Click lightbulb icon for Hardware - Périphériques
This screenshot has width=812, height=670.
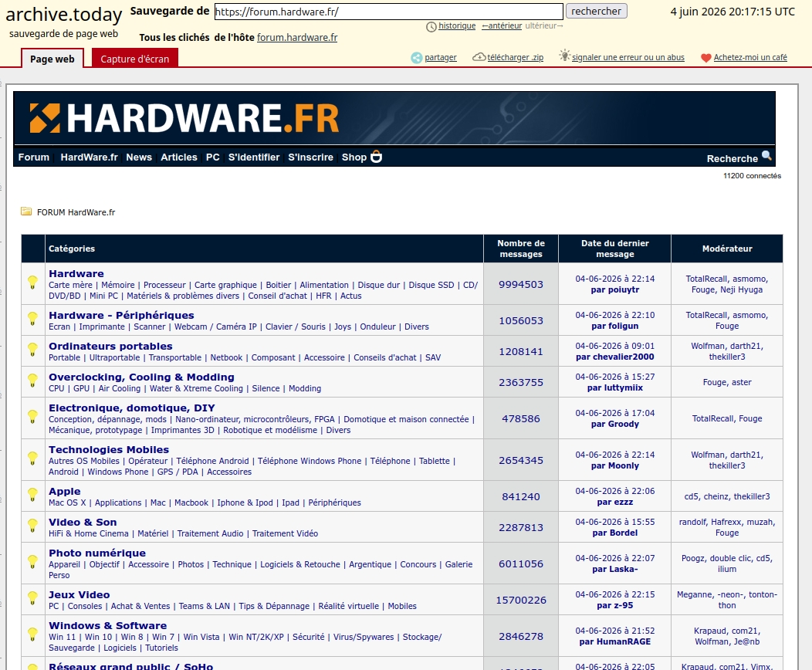(32, 319)
